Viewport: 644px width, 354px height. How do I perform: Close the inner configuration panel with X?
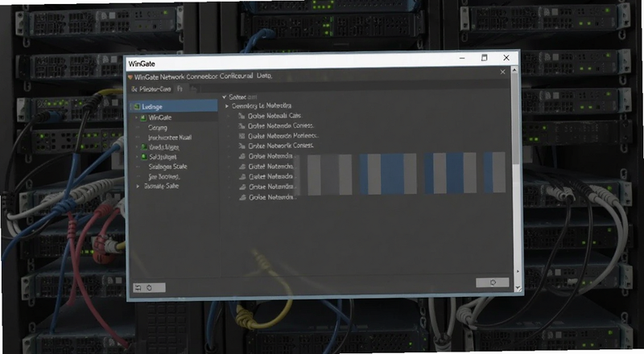click(502, 72)
